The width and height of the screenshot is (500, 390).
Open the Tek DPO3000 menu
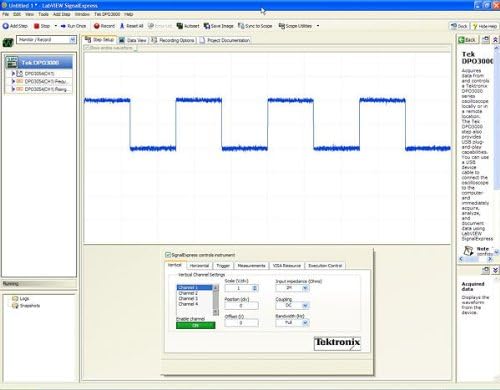click(x=107, y=14)
